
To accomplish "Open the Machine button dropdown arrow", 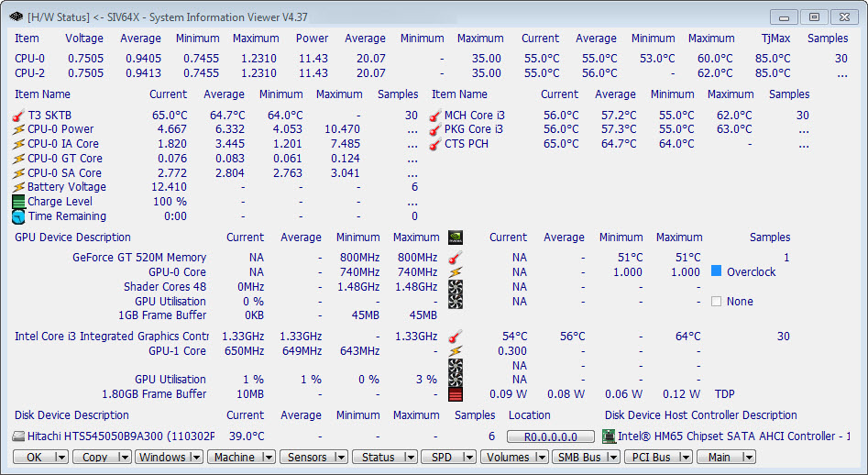I will [269, 458].
